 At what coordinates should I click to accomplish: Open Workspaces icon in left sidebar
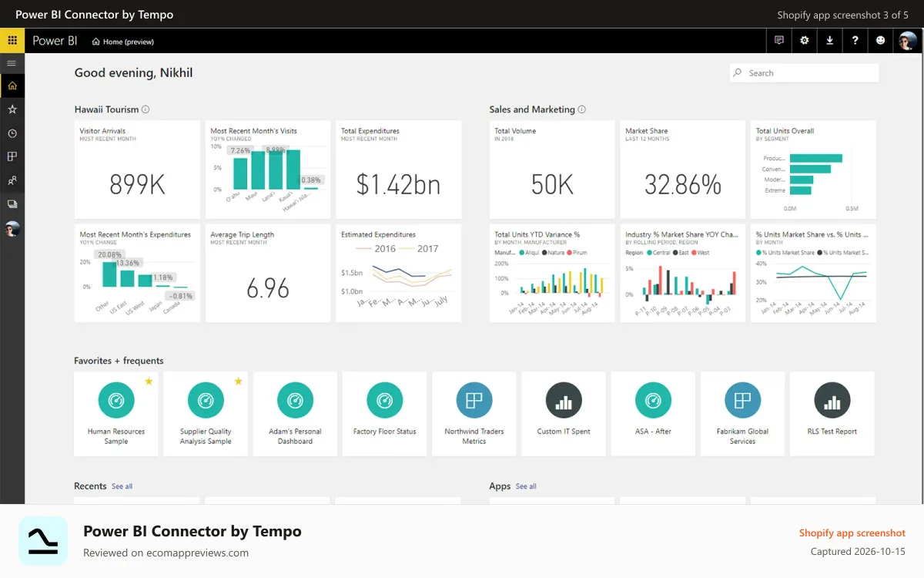coord(12,204)
